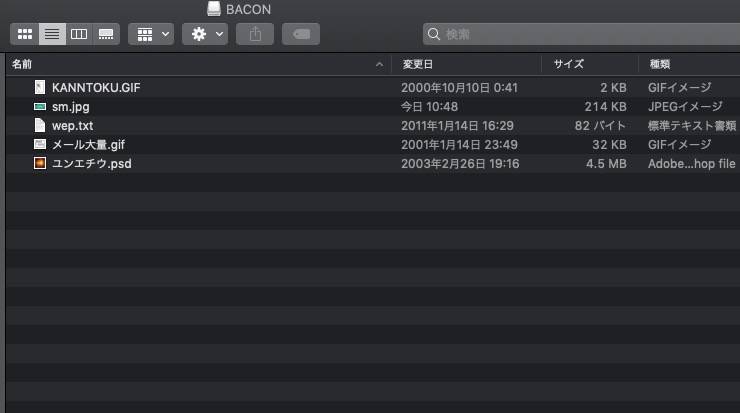The width and height of the screenshot is (740, 413).
Task: Open the gear action menu
Action: 205,34
